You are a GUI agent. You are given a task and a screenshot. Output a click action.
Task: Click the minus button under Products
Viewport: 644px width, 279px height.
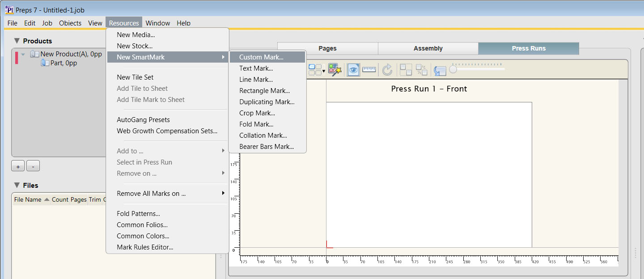pyautogui.click(x=33, y=166)
